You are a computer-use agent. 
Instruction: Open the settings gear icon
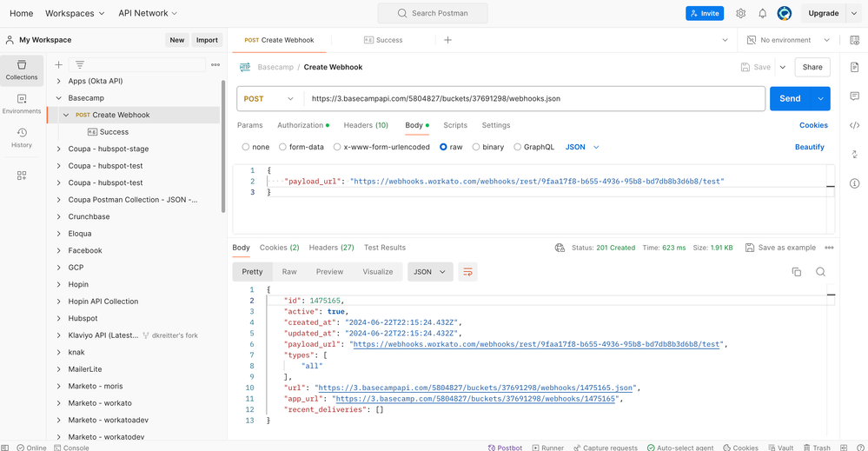click(740, 14)
